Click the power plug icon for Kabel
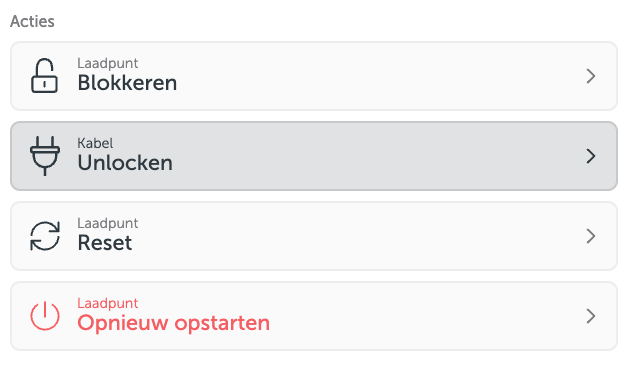The image size is (629, 369). click(x=45, y=156)
